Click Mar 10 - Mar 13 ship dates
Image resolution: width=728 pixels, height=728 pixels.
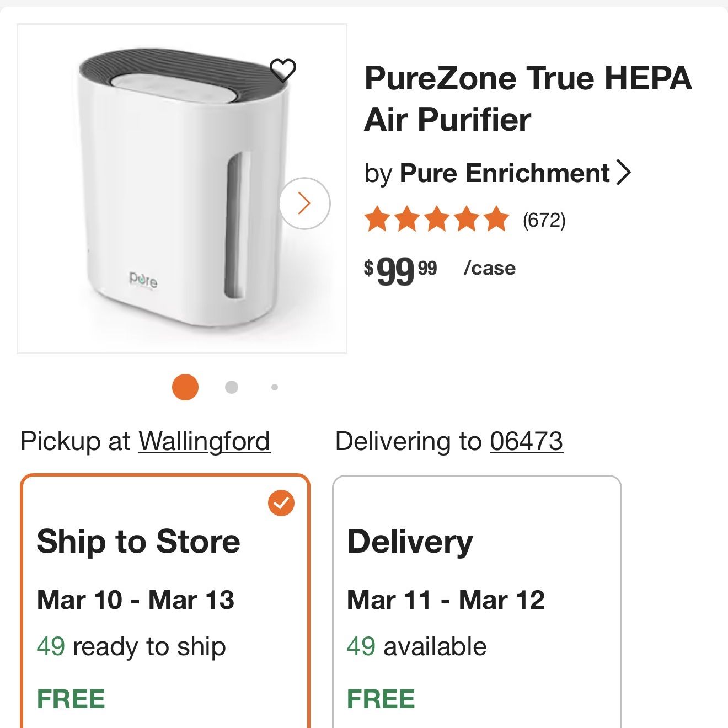coord(136,600)
